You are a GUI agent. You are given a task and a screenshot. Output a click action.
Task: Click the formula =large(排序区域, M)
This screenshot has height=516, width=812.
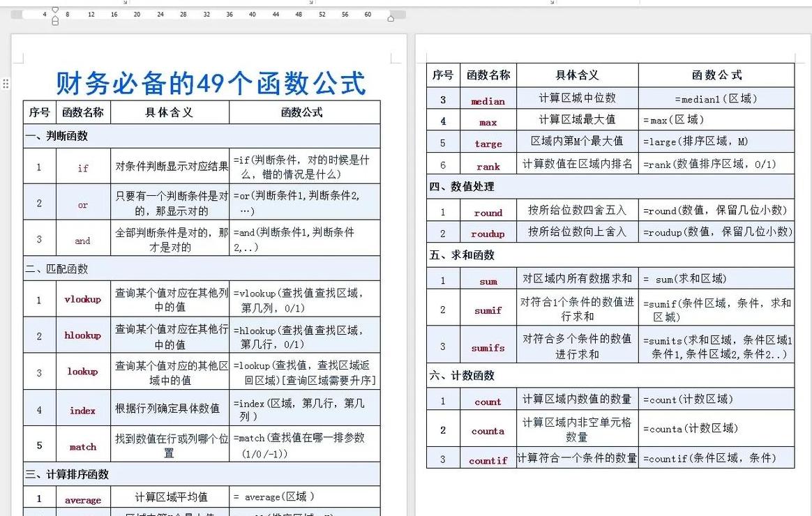[x=696, y=142]
